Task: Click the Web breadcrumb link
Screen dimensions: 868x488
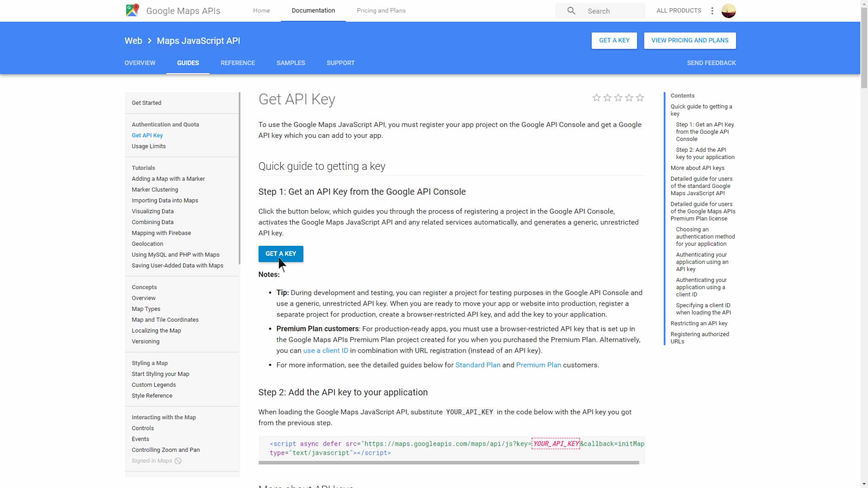Action: click(133, 41)
